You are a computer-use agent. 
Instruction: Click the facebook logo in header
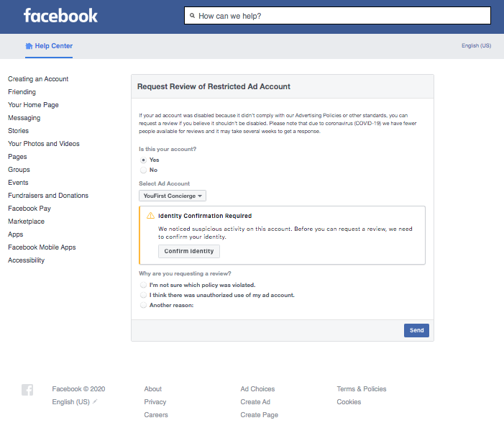(60, 16)
